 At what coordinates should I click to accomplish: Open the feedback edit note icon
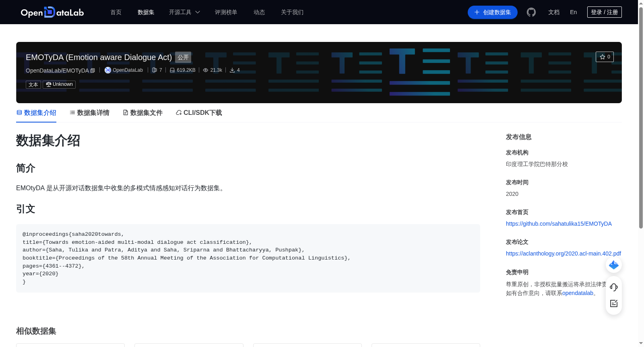614,303
